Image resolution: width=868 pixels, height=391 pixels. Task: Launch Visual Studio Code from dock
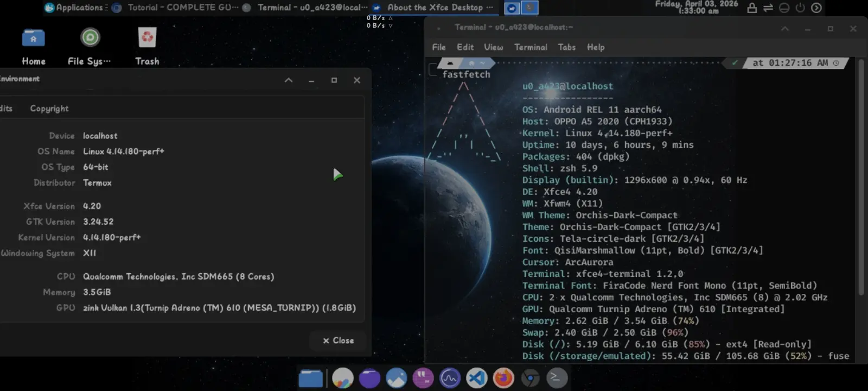(476, 378)
